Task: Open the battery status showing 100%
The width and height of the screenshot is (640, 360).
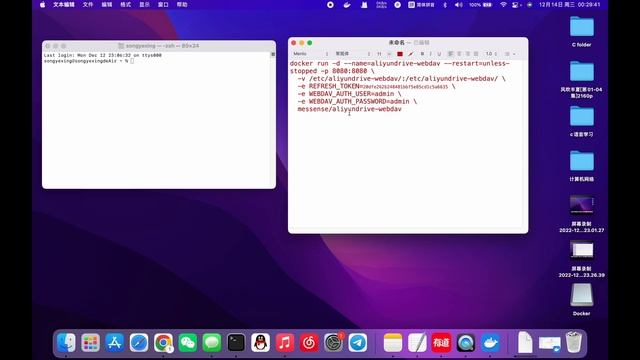Action: coord(480,4)
